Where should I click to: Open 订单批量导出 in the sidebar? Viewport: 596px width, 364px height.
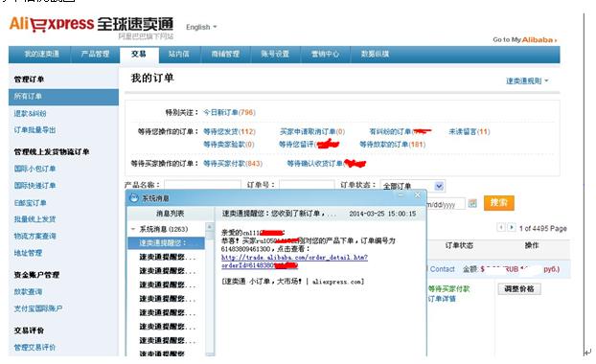point(34,130)
